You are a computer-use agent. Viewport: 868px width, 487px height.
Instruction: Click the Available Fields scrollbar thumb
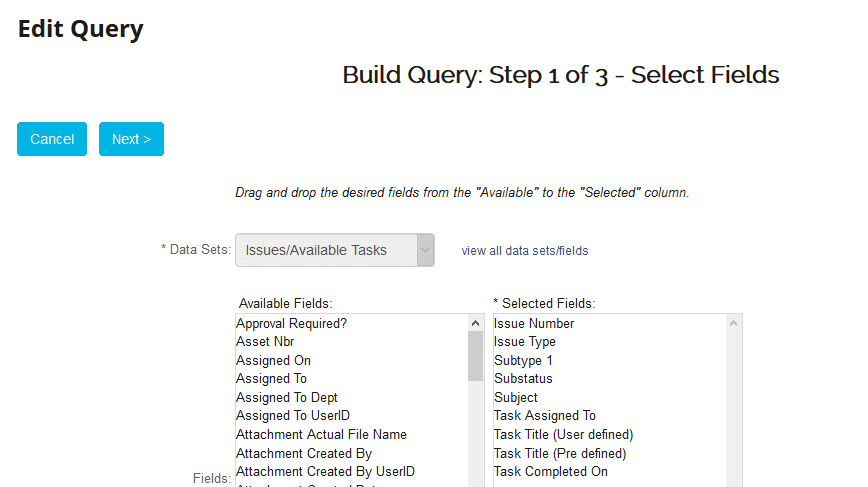[476, 356]
